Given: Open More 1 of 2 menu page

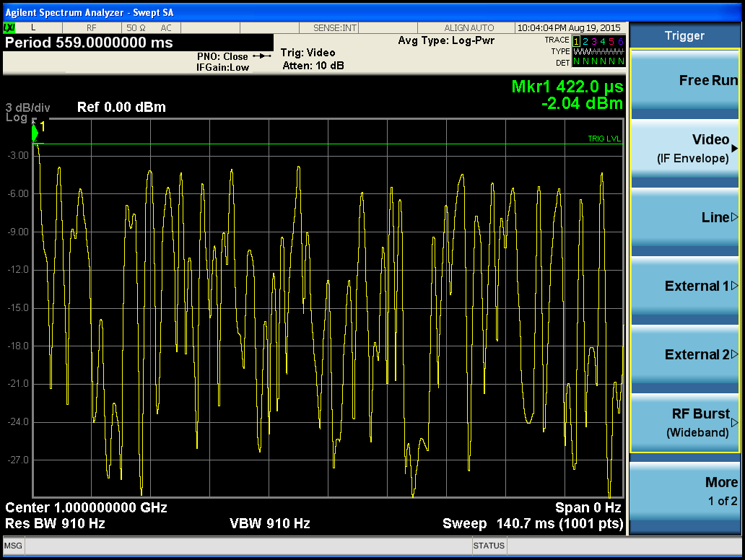Looking at the screenshot, I should [x=684, y=491].
